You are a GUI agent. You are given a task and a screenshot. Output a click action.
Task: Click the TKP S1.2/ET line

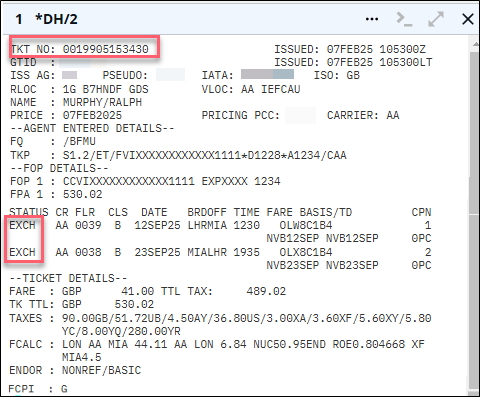click(178, 155)
